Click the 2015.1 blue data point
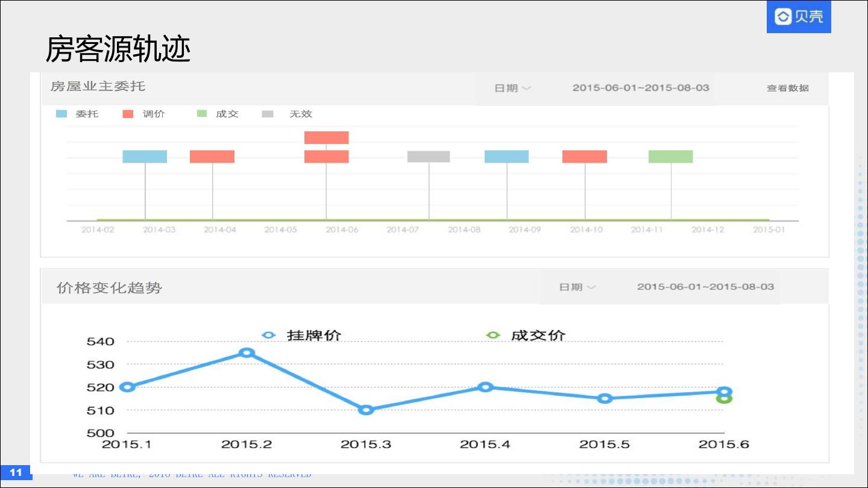Screen dimensions: 868x488 pos(127,387)
